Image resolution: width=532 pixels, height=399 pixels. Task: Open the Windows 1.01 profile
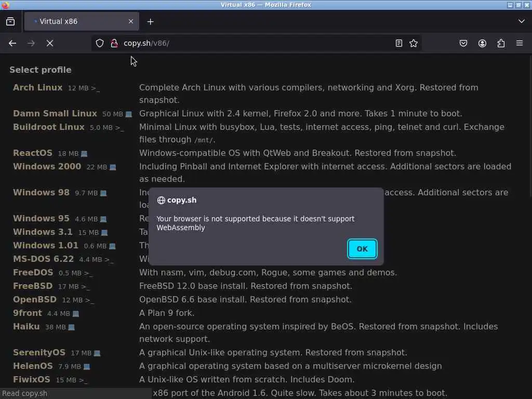(46, 245)
